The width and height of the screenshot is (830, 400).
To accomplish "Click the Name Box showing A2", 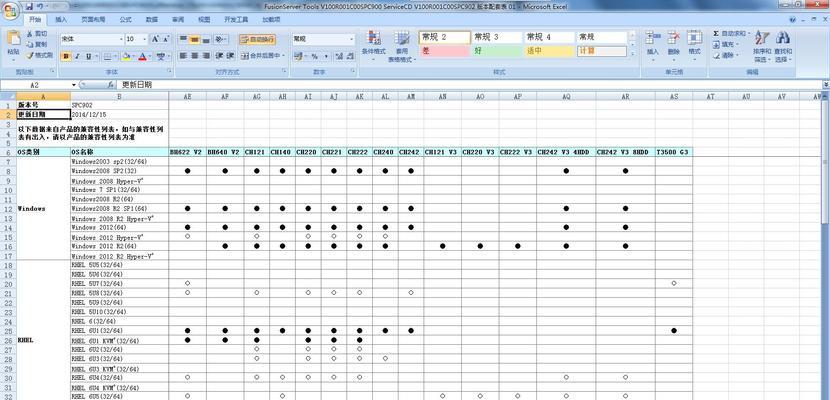I will click(x=35, y=85).
